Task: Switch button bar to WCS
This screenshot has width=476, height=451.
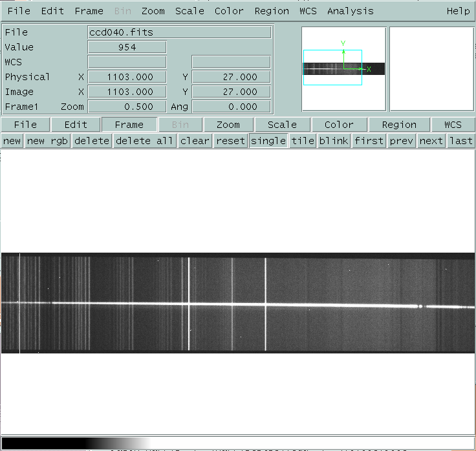Action: 453,125
